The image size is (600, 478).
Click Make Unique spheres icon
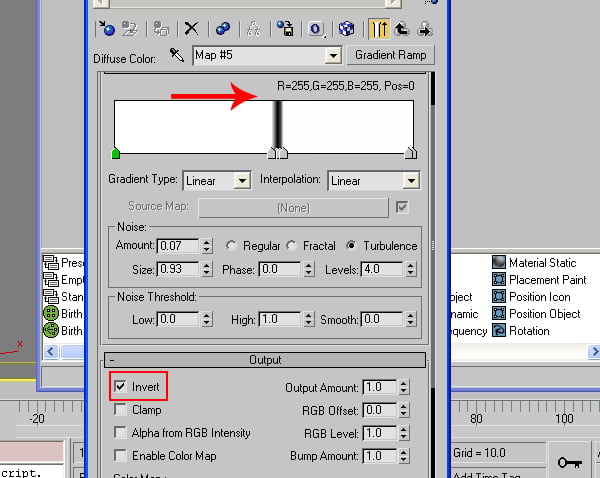[223, 29]
